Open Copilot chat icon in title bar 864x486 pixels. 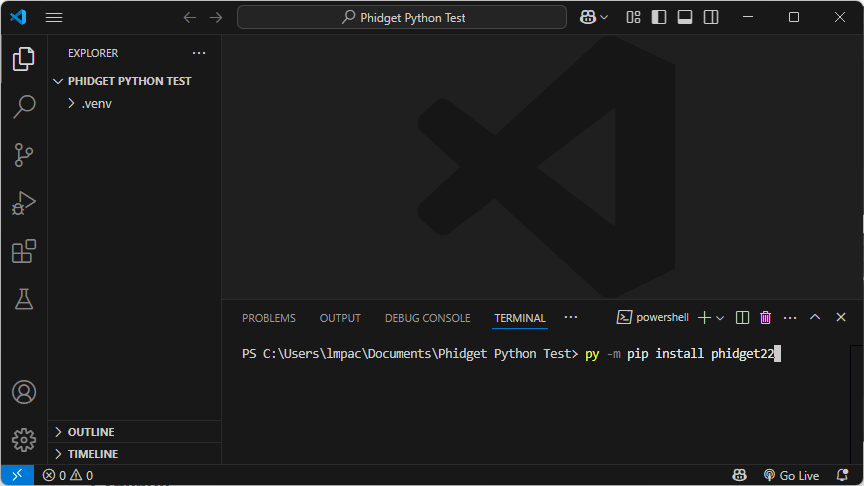click(587, 18)
